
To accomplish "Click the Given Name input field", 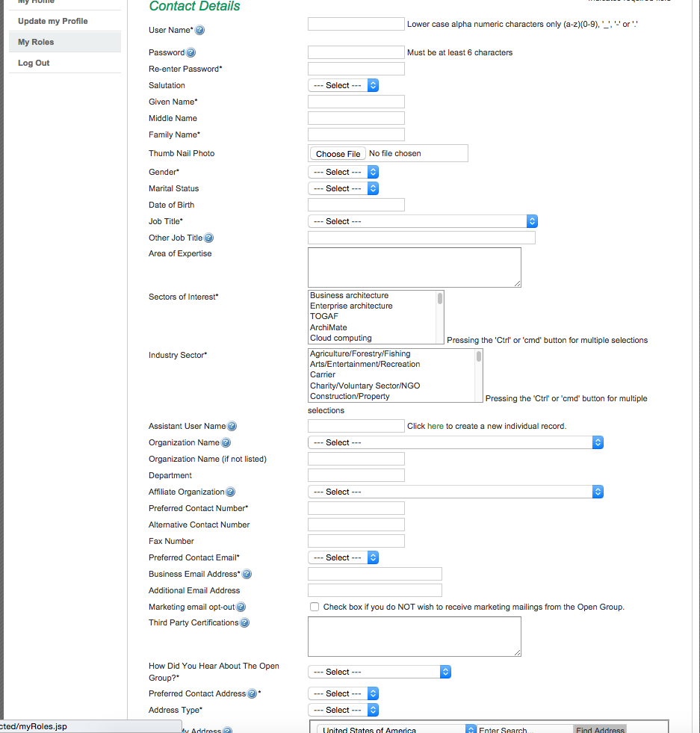I will (x=356, y=102).
